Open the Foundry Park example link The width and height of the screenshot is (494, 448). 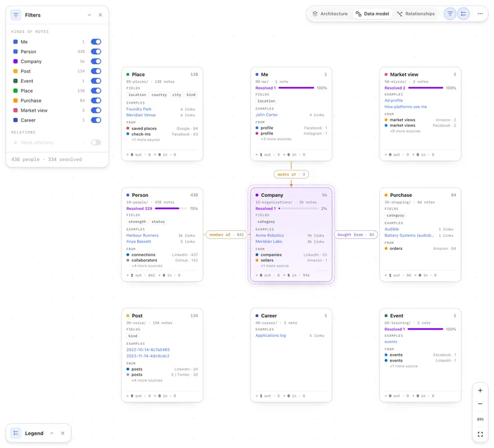click(139, 109)
